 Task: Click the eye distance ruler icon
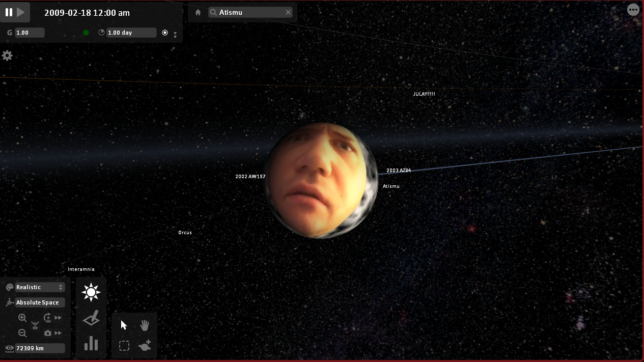(9, 349)
